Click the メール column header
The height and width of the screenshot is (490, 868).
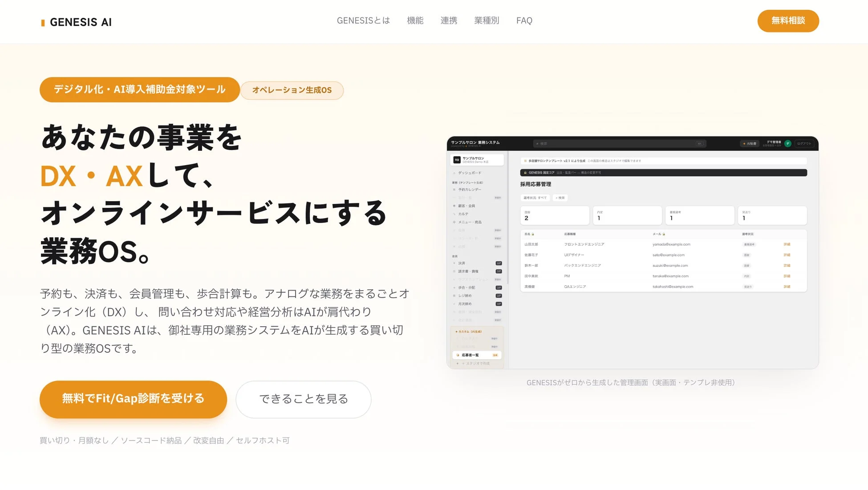[x=658, y=234]
